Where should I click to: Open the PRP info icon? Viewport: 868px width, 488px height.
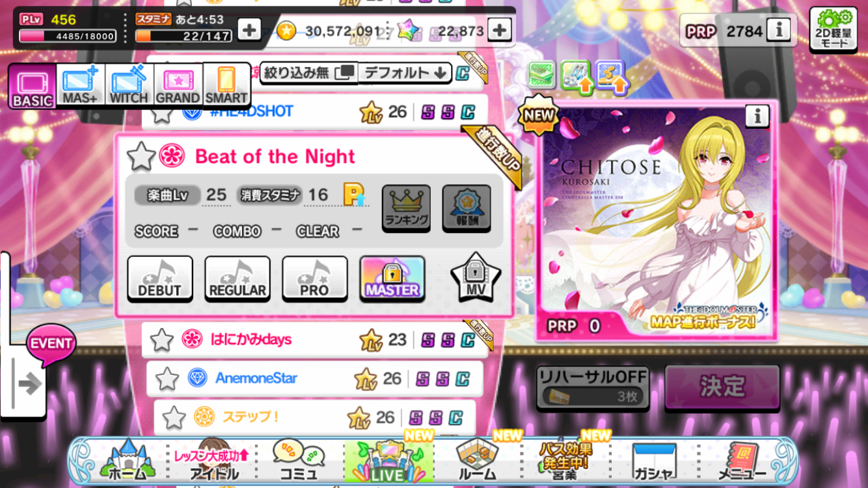pos(779,30)
